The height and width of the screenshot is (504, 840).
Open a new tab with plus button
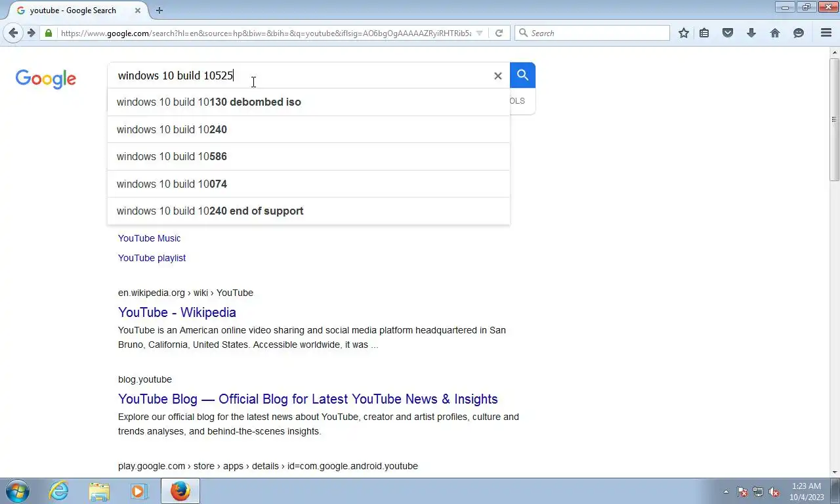[x=159, y=10]
